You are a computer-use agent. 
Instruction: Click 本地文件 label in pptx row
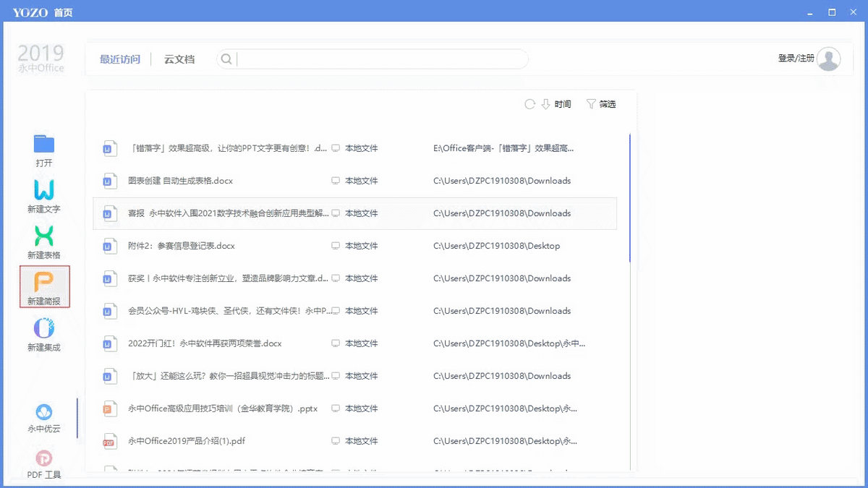(362, 408)
